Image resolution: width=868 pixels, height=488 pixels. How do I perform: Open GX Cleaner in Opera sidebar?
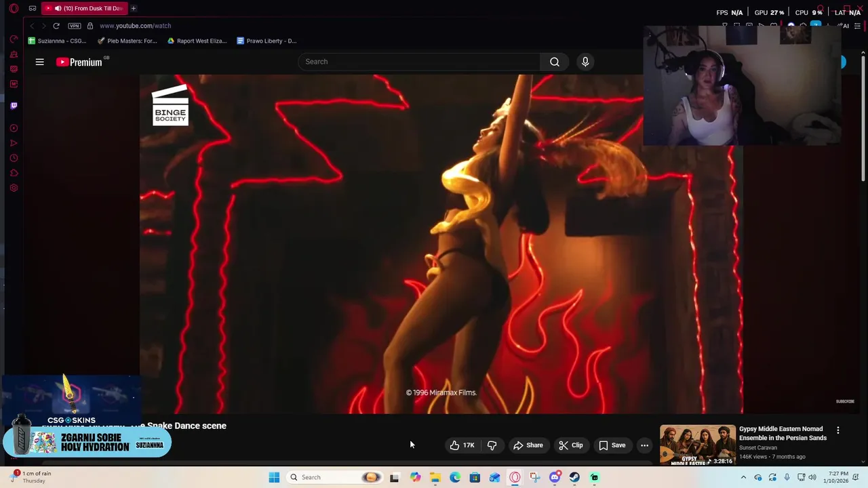point(14,54)
